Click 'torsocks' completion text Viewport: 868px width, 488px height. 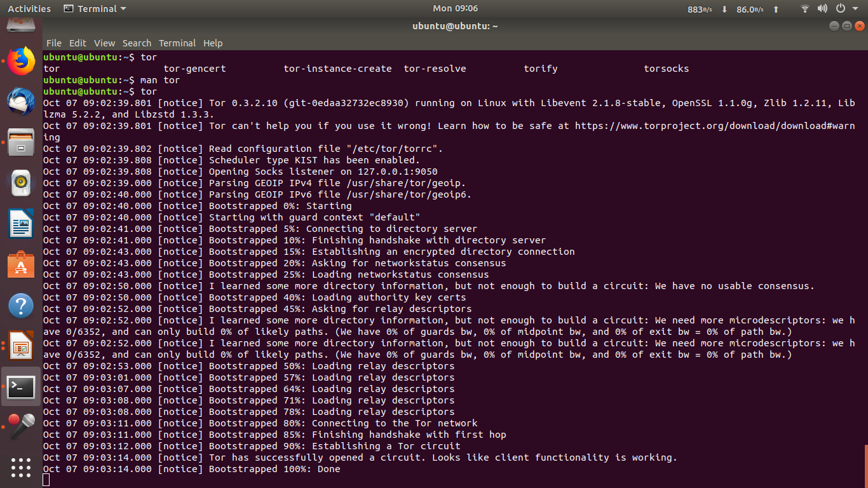667,69
